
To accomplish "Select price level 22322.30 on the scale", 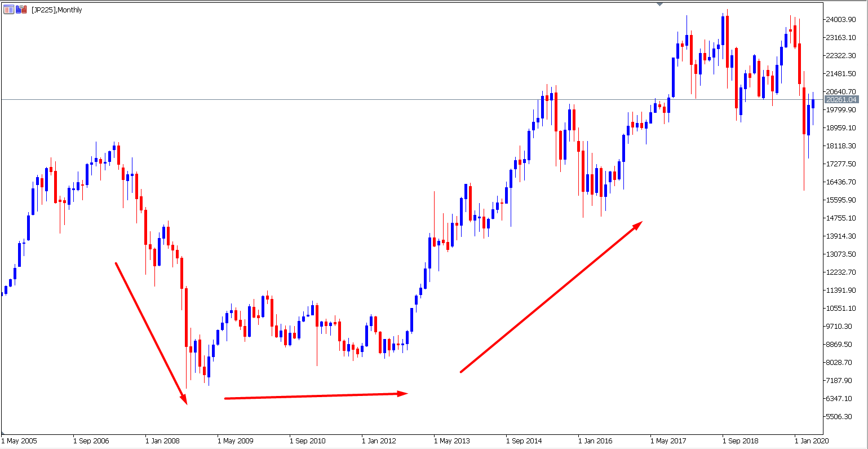I will pyautogui.click(x=841, y=56).
